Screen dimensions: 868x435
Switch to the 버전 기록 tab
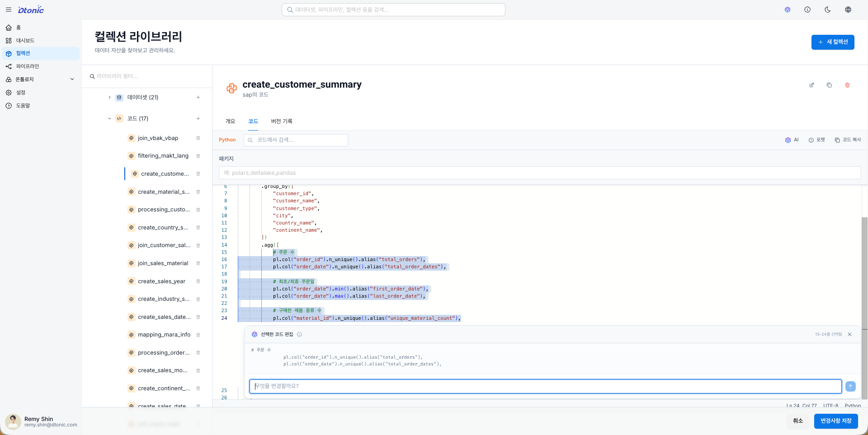(282, 121)
